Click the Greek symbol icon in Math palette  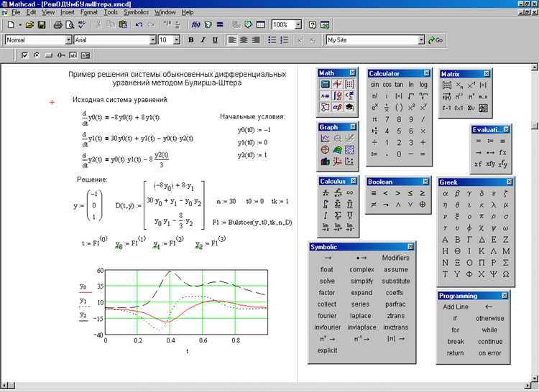337,107
